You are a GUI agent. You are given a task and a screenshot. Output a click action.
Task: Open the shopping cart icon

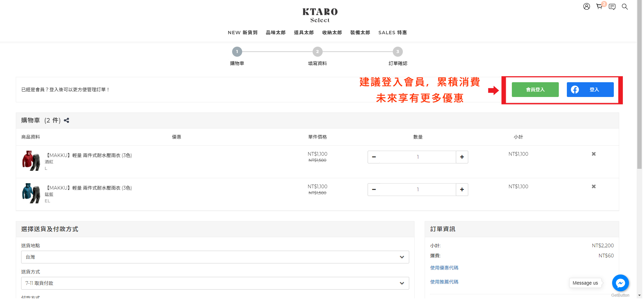pos(599,6)
